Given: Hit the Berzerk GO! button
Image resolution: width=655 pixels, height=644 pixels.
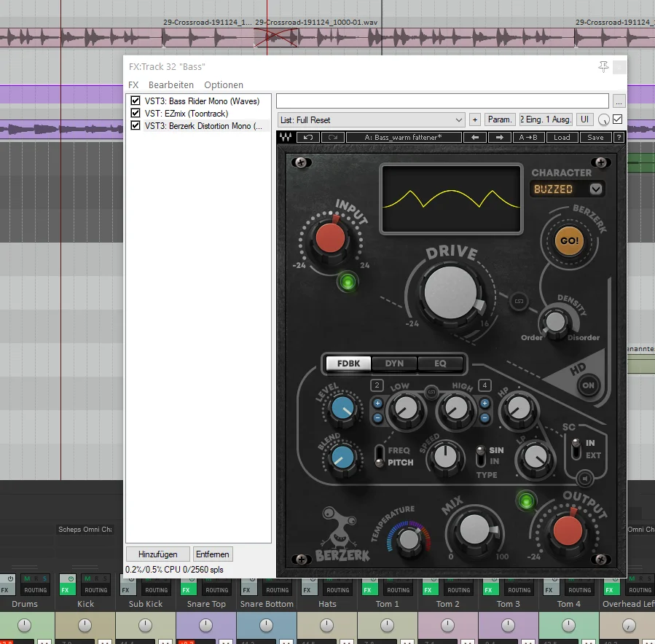Looking at the screenshot, I should (569, 240).
